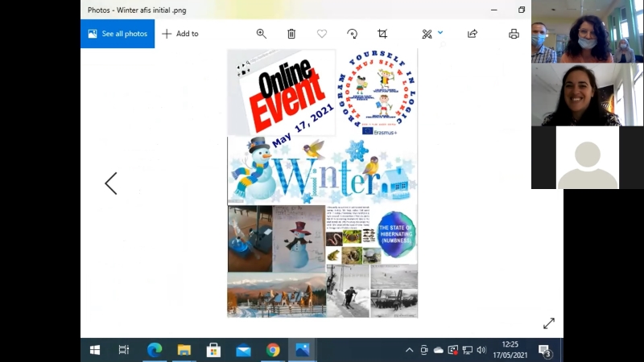Open Microsoft Edge from the taskbar
Viewport: 644px width, 362px height.
point(155,350)
